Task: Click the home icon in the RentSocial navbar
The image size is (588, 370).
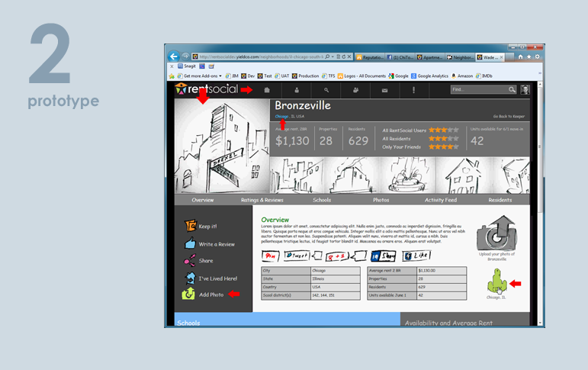Action: click(x=267, y=90)
